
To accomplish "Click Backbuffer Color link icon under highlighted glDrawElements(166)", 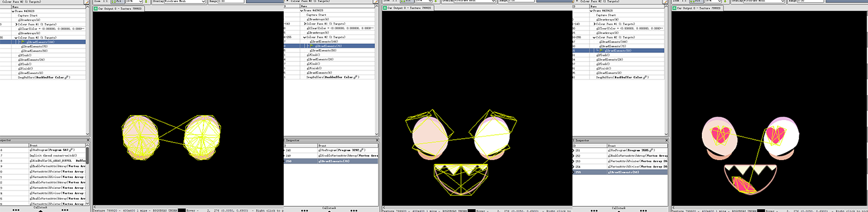I will coord(66,77).
